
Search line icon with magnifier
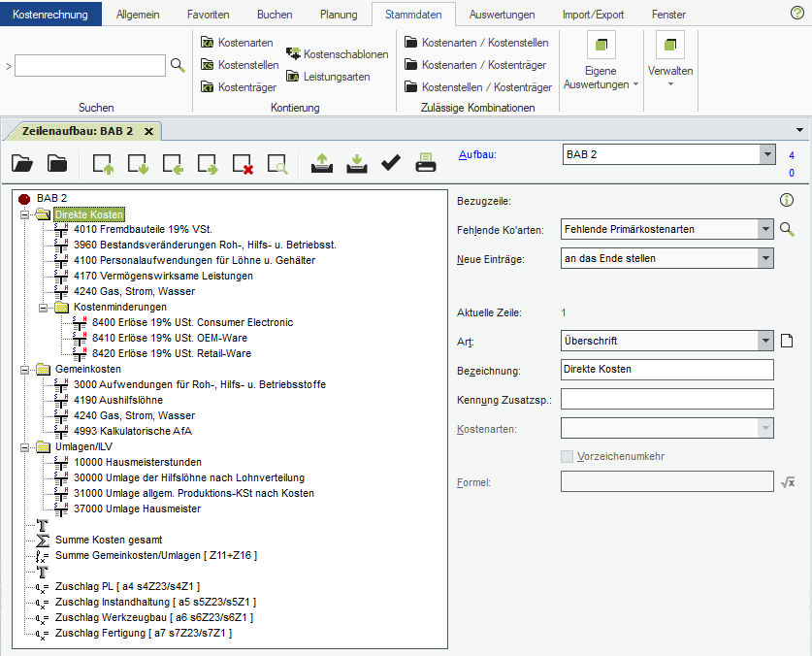point(277,164)
